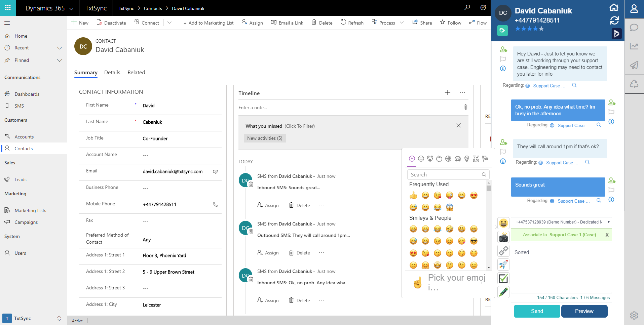Image resolution: width=644 pixels, height=325 pixels.
Task: Click the rocket icon beside message box
Action: tap(503, 265)
